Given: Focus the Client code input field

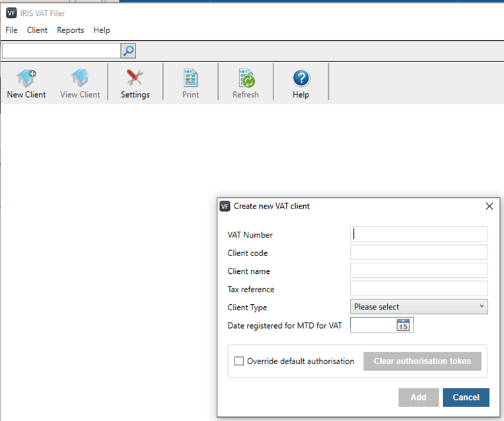Looking at the screenshot, I should 419,253.
